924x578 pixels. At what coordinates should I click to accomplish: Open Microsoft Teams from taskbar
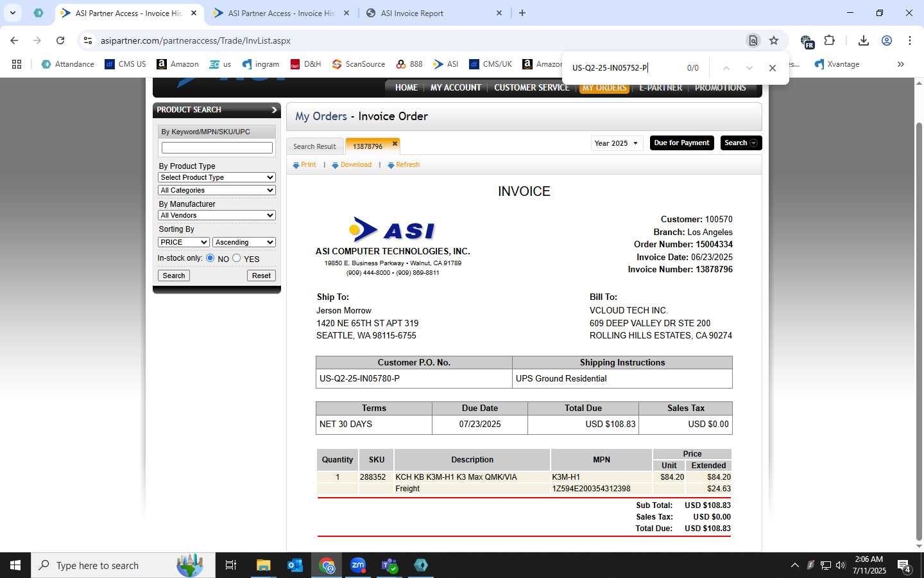[389, 565]
